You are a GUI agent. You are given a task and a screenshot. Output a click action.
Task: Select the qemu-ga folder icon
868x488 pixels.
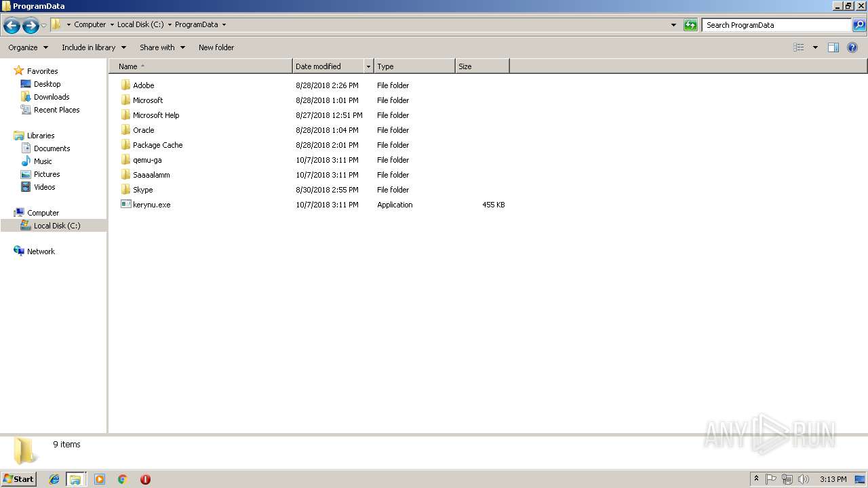point(125,160)
